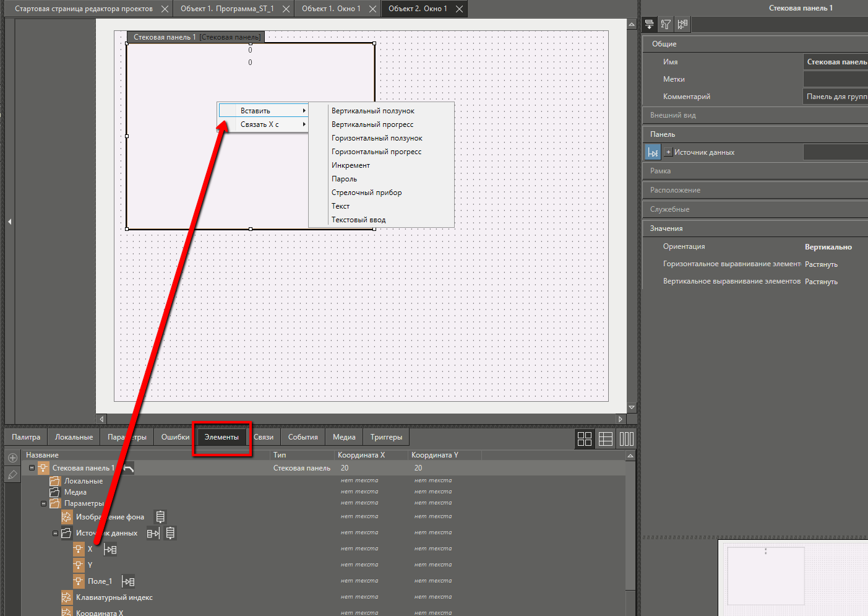
Task: Click the blue binding icon beside Источник данных property
Action: click(653, 152)
